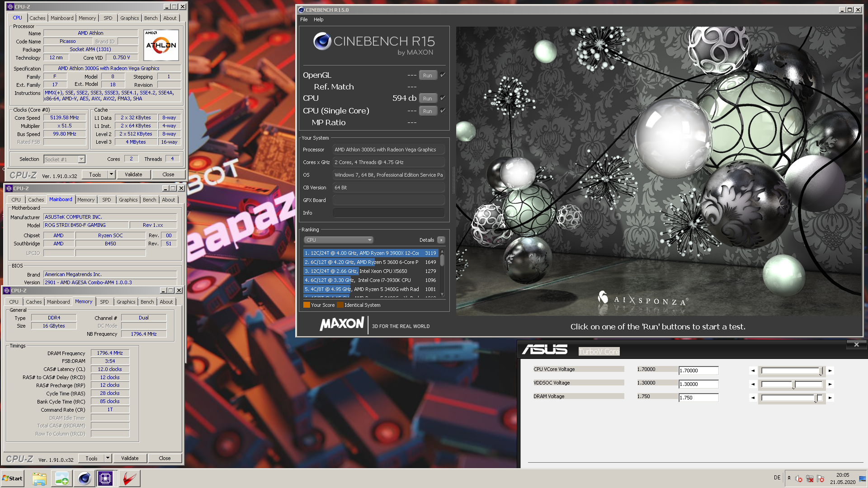Click the GFX Board field
Image resolution: width=868 pixels, height=488 pixels.
point(389,200)
